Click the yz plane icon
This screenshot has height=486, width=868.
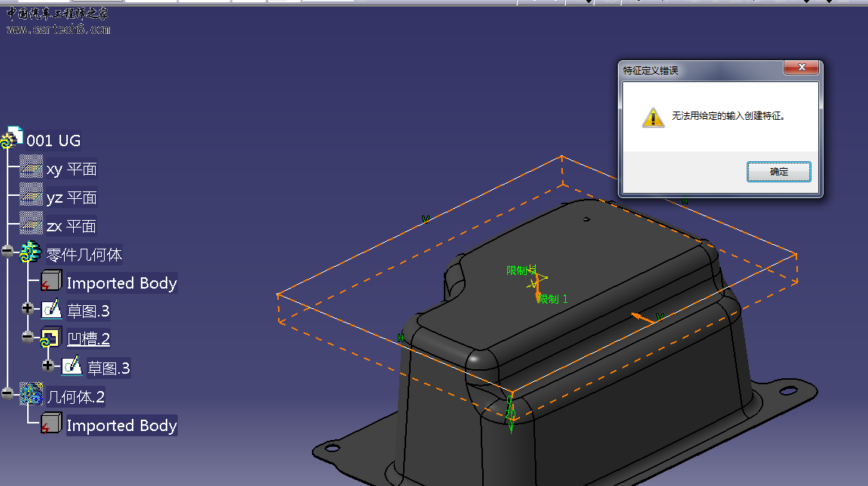[31, 195]
